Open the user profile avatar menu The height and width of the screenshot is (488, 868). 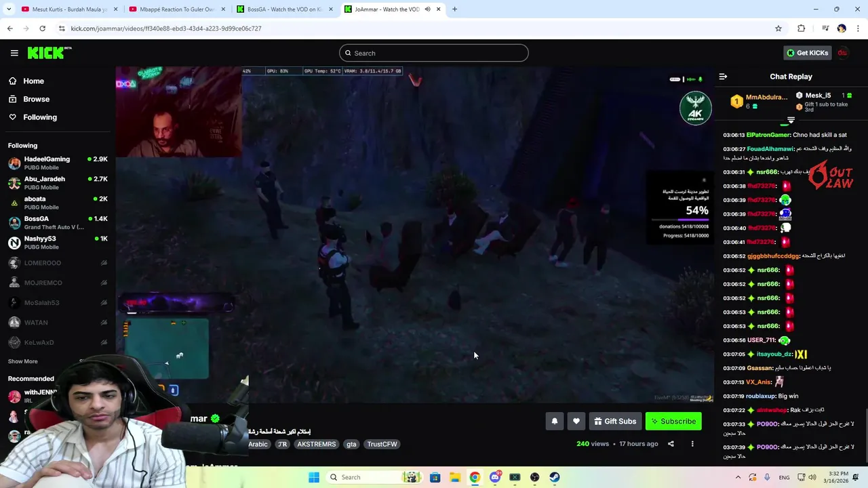click(x=843, y=53)
